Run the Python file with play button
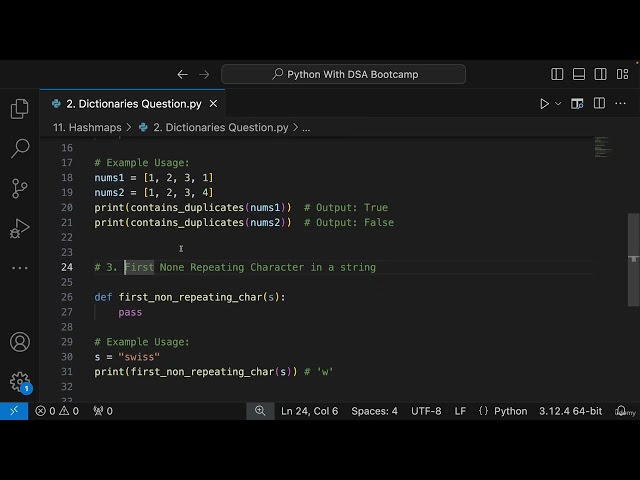This screenshot has width=640, height=480. 544,104
